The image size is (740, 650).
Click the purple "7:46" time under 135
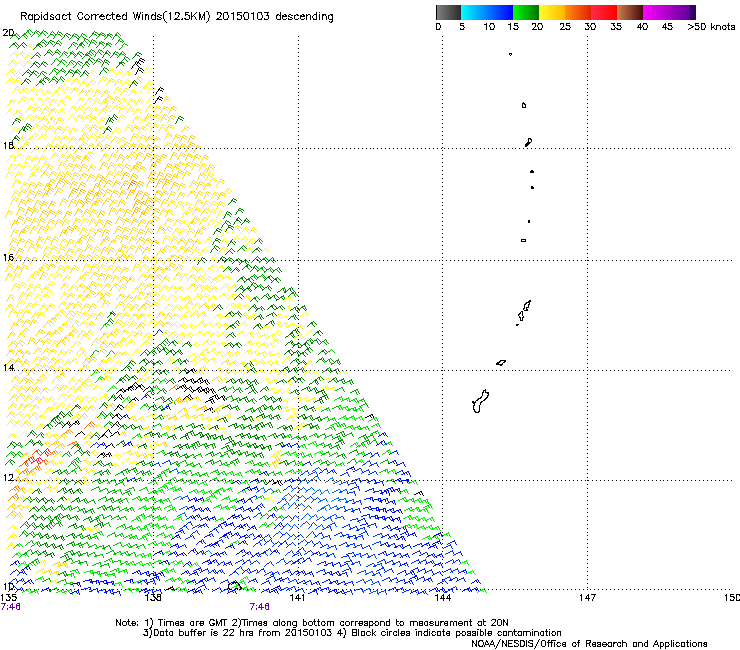(11, 607)
